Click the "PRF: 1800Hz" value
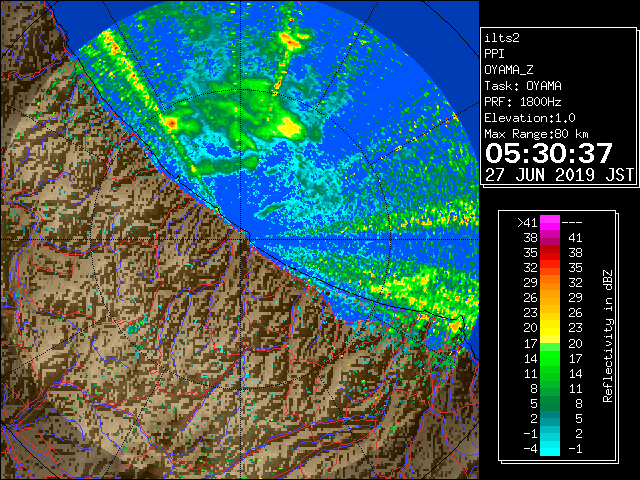Viewport: 640px width, 480px height. [523, 102]
